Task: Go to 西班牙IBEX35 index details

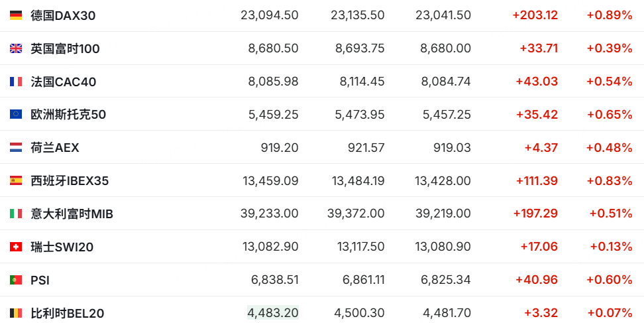Action: coord(70,180)
